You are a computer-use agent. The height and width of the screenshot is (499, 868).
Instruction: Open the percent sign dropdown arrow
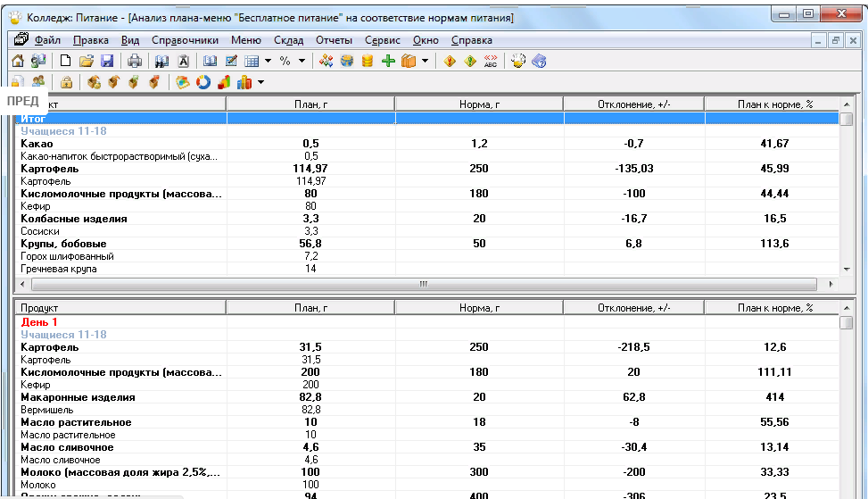tap(302, 61)
